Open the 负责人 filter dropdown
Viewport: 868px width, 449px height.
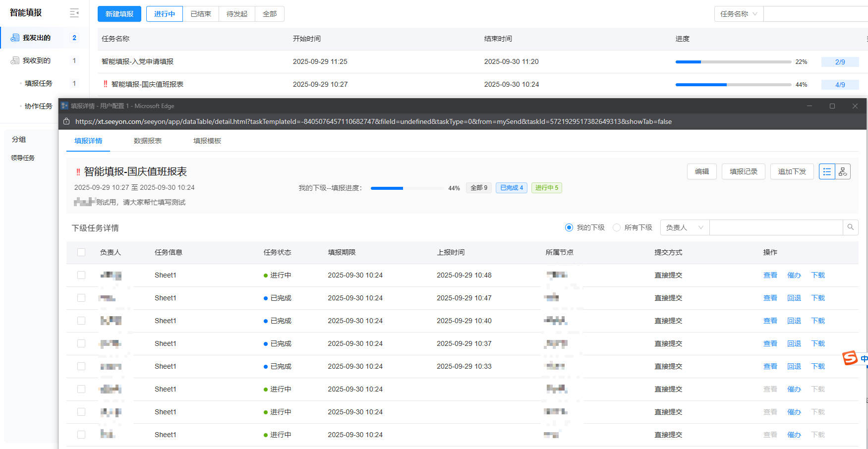pos(685,227)
